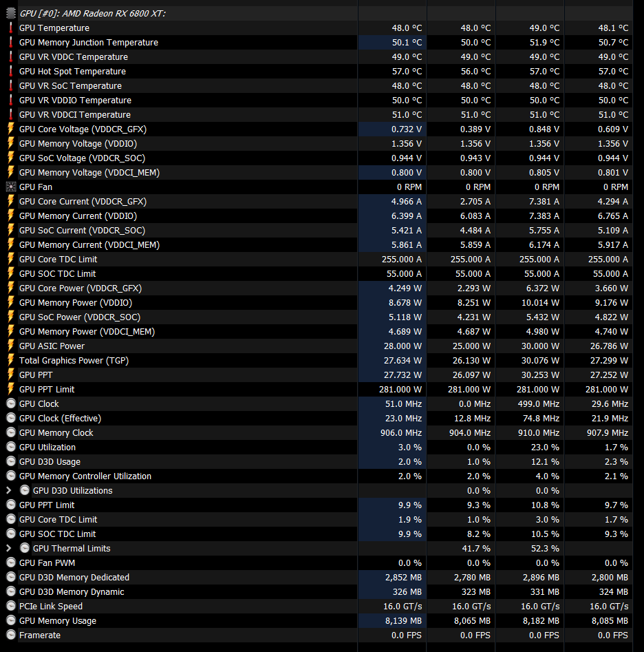Click thermometer icon beside GPU Hot Spot Temperature
Viewport: 644px width, 652px height.
(11, 71)
